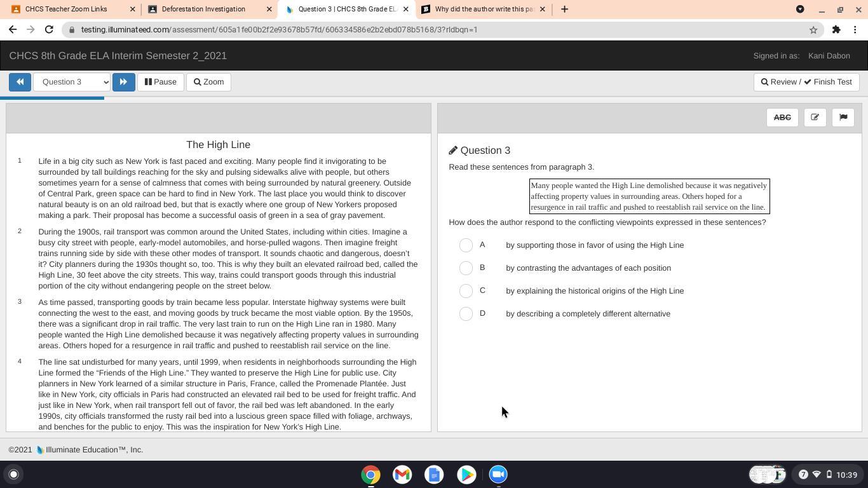Open the notification count badge in tray
Screen dimensions: 868x488
803,475
